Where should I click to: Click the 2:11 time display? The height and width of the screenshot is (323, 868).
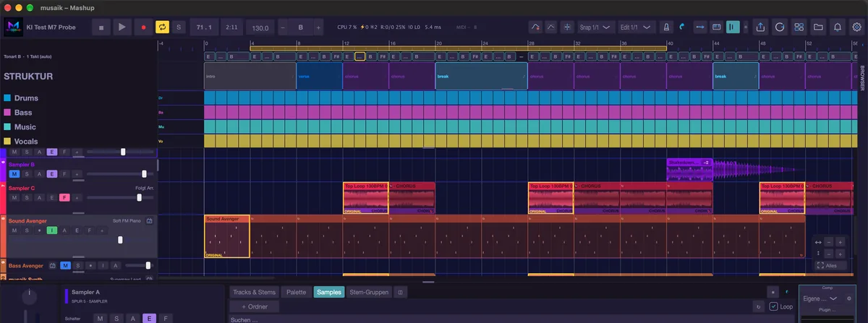(x=231, y=27)
